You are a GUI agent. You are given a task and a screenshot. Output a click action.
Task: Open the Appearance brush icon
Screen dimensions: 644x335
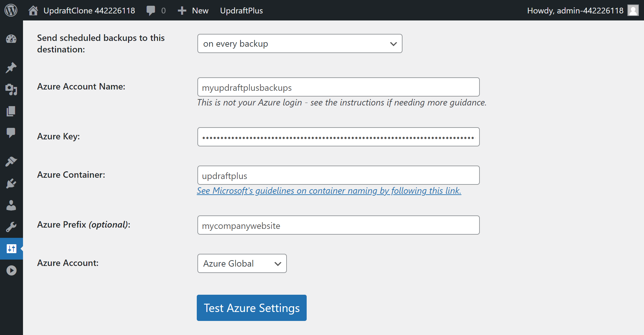click(x=11, y=161)
